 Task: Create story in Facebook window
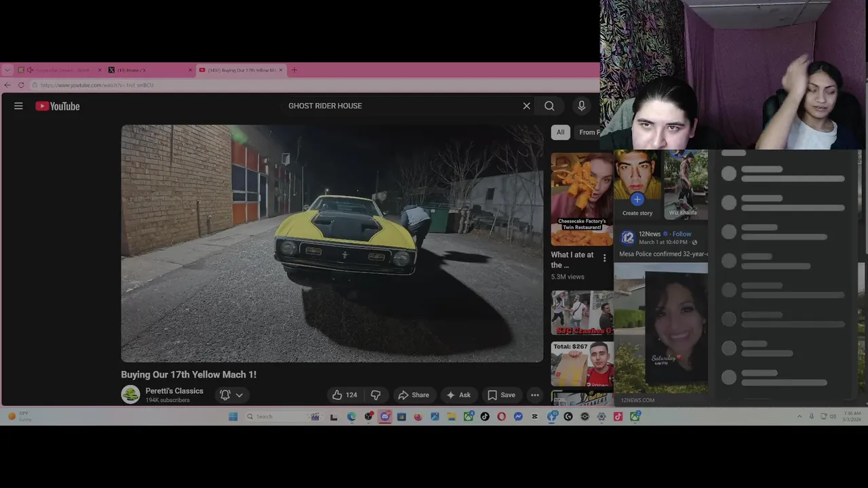pos(637,183)
